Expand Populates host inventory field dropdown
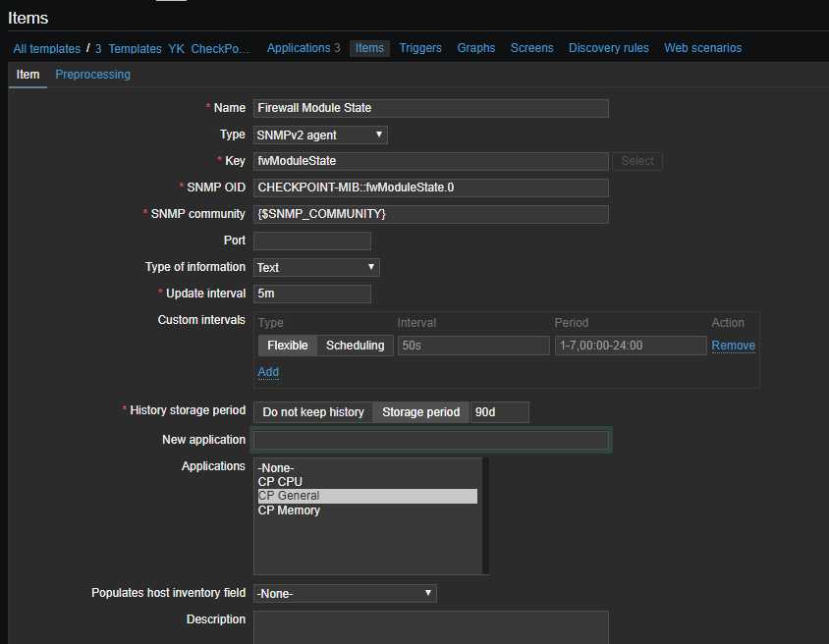Screen dimensions: 829x644 point(345,593)
